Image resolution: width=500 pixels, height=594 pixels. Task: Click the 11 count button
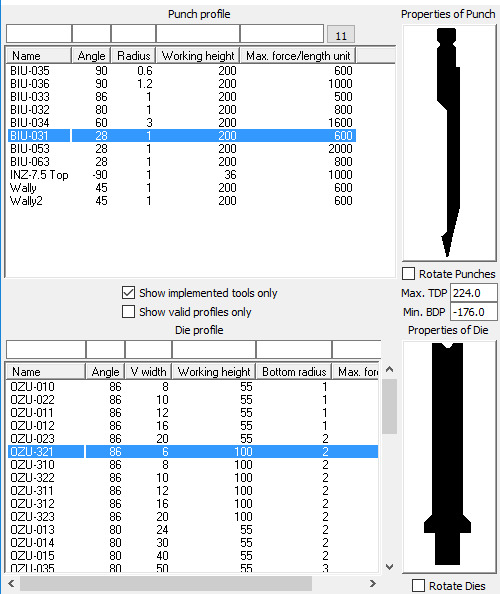[x=341, y=35]
